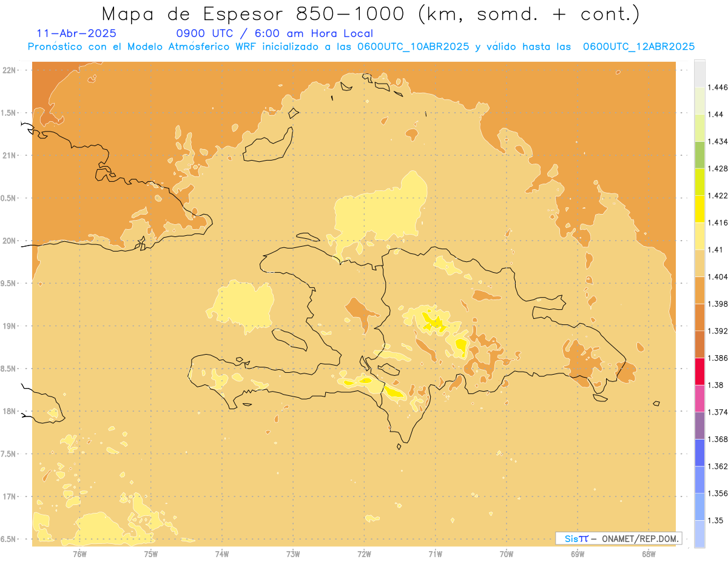Click the legend value '1.362'
The height and width of the screenshot is (562, 728).
point(717,466)
